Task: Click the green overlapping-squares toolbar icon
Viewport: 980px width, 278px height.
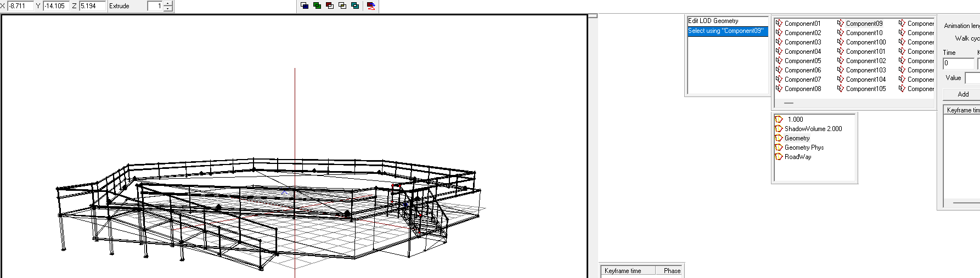Action: (317, 5)
